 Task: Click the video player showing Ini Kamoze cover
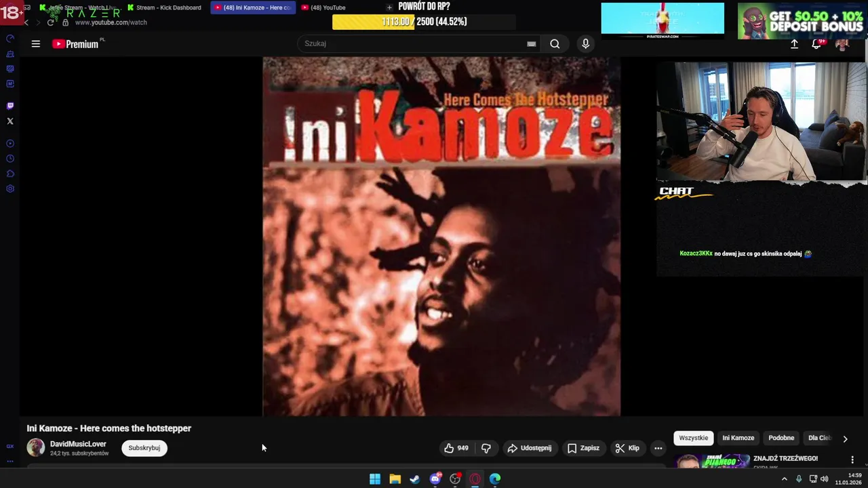441,237
